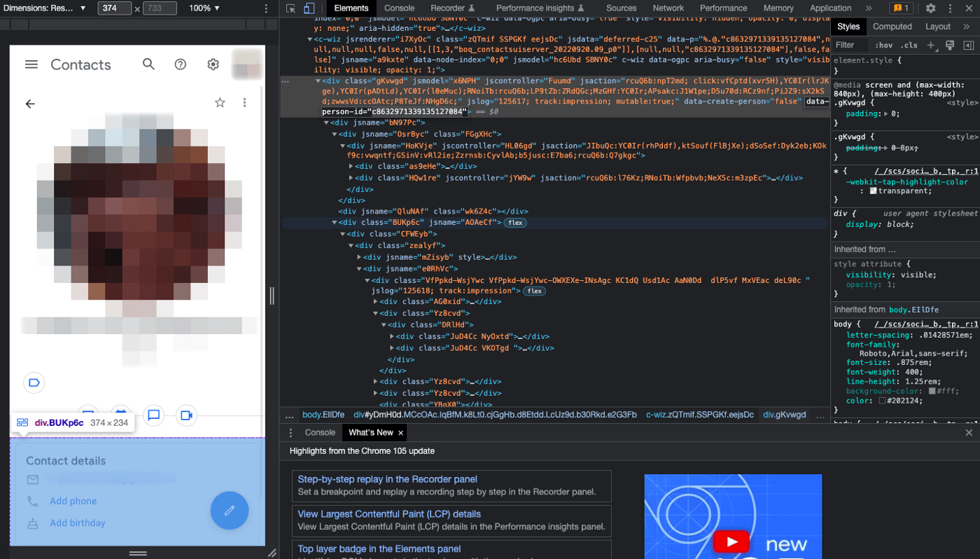Show more DevTools tabs chevron

coord(869,8)
